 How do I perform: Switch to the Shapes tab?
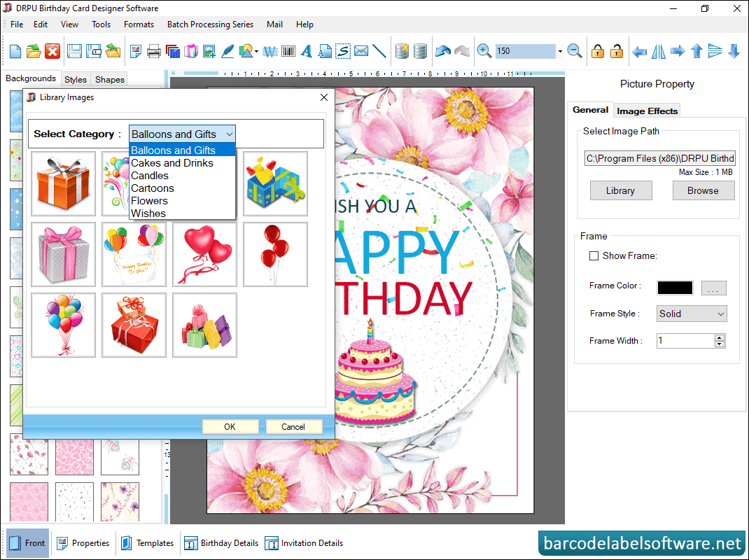(109, 79)
